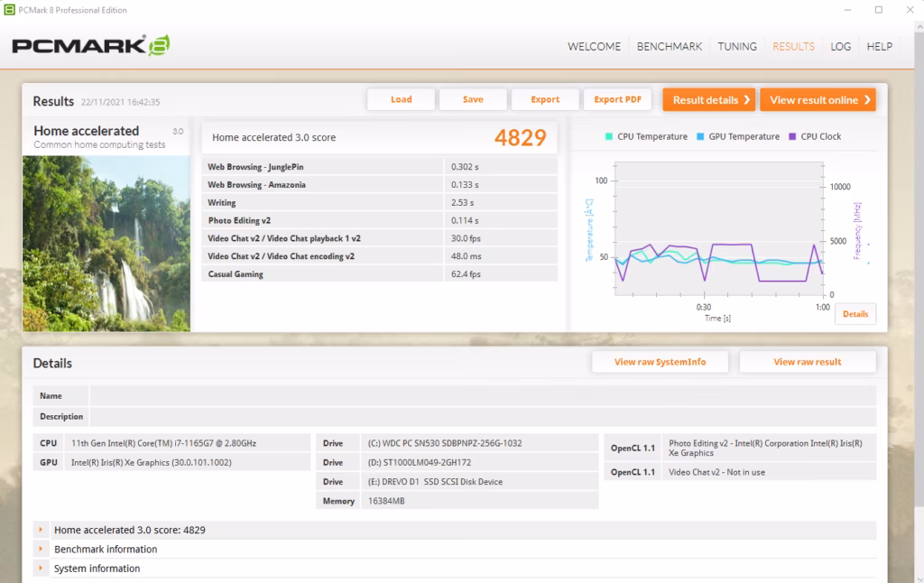The image size is (924, 583).
Task: Go to the TUNING tab
Action: pos(736,46)
